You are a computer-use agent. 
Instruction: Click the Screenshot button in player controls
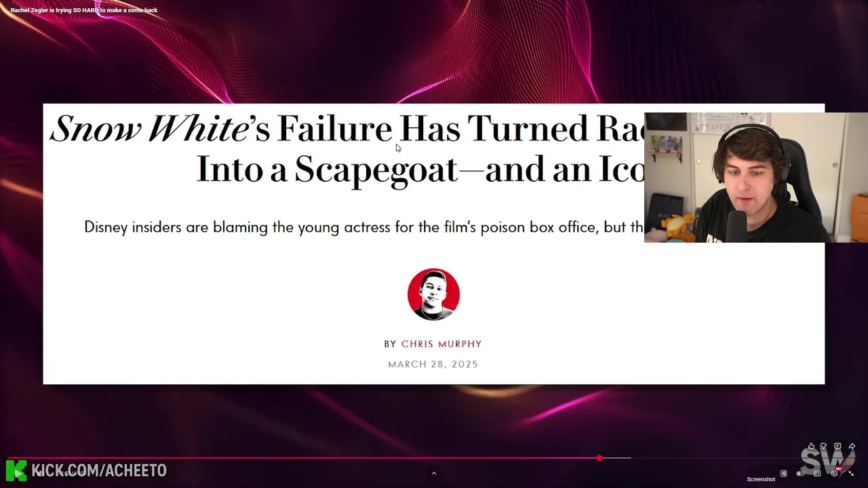point(761,479)
